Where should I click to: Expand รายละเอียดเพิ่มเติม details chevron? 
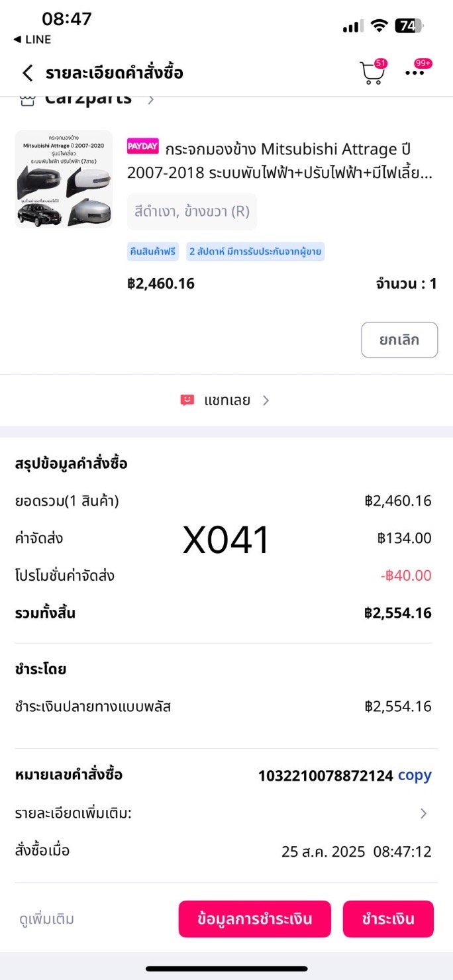coord(423,813)
